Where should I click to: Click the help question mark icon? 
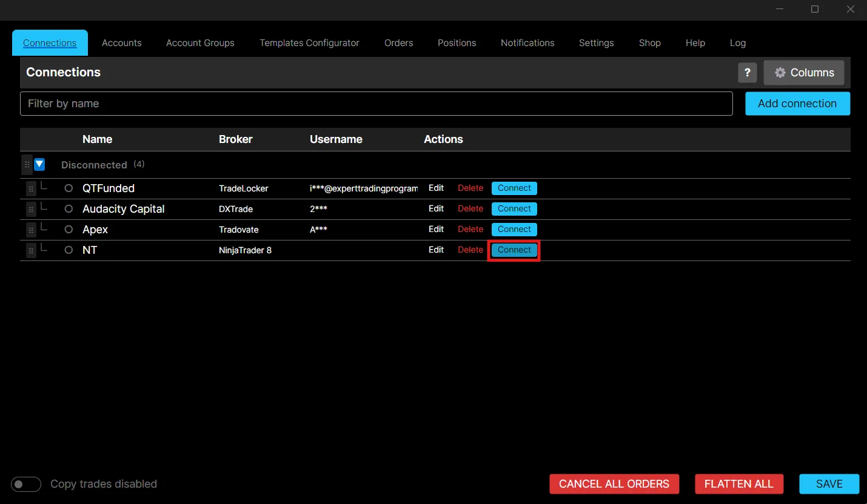click(748, 73)
